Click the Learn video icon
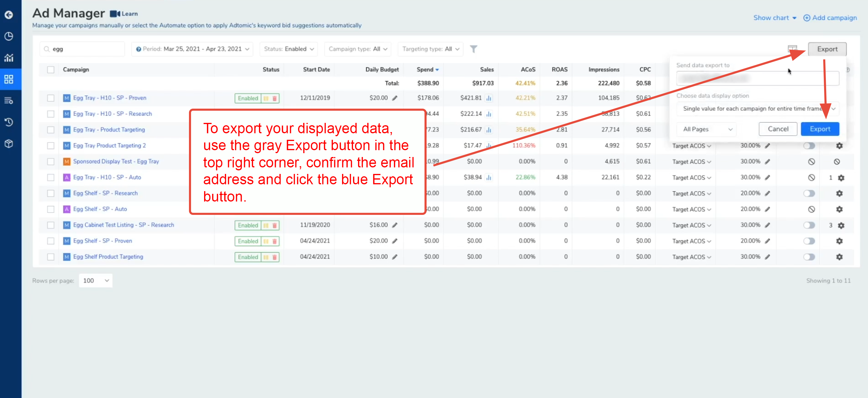Screen dimensions: 868x398 click(x=115, y=13)
